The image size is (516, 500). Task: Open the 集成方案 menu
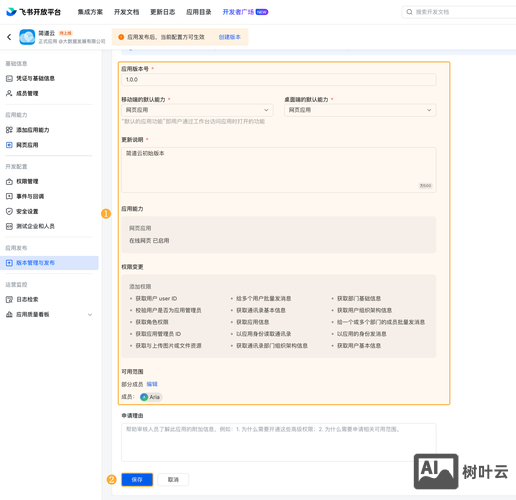pos(90,12)
